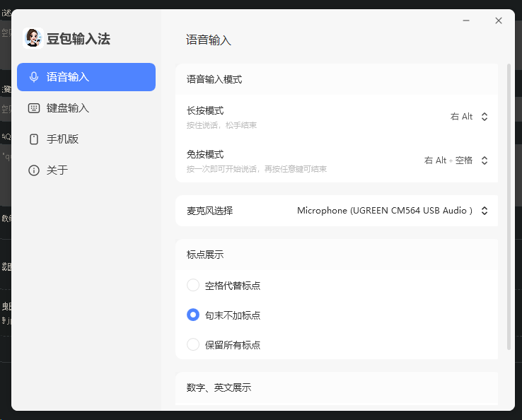Click the Doubao avatar logo icon

33,38
